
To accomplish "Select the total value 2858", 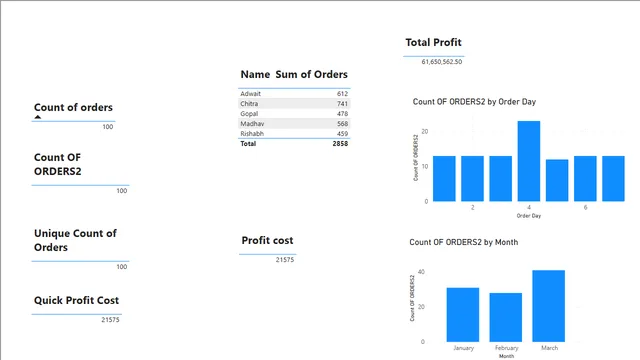I will [x=340, y=144].
